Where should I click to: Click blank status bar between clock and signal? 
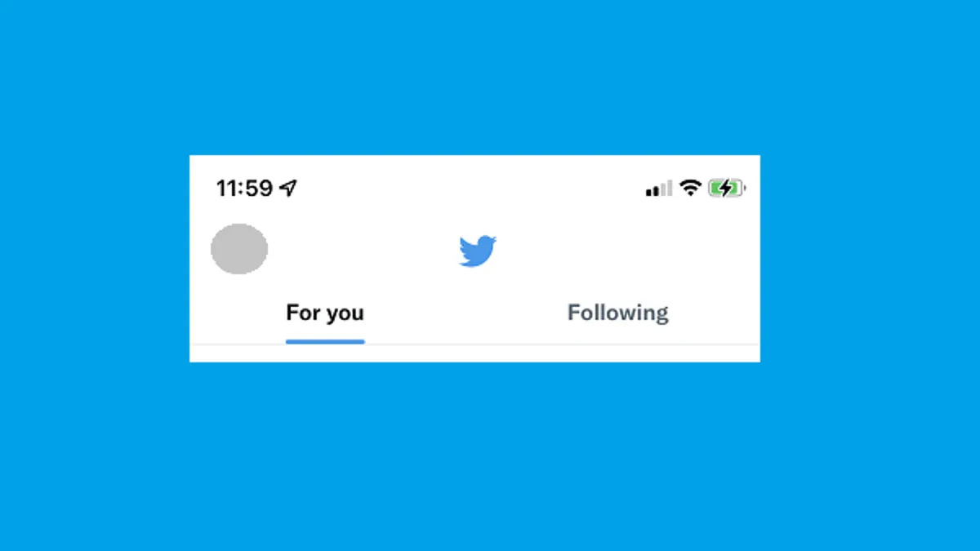tap(471, 189)
